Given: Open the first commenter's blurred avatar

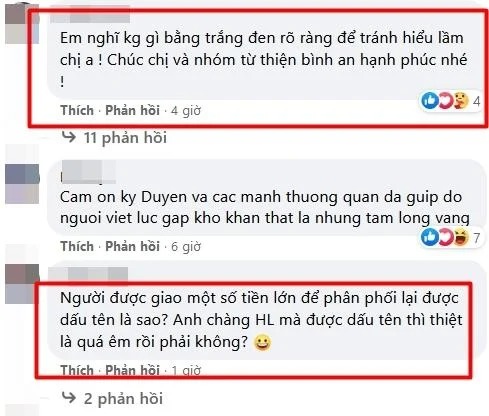Looking at the screenshot, I should tap(22, 23).
